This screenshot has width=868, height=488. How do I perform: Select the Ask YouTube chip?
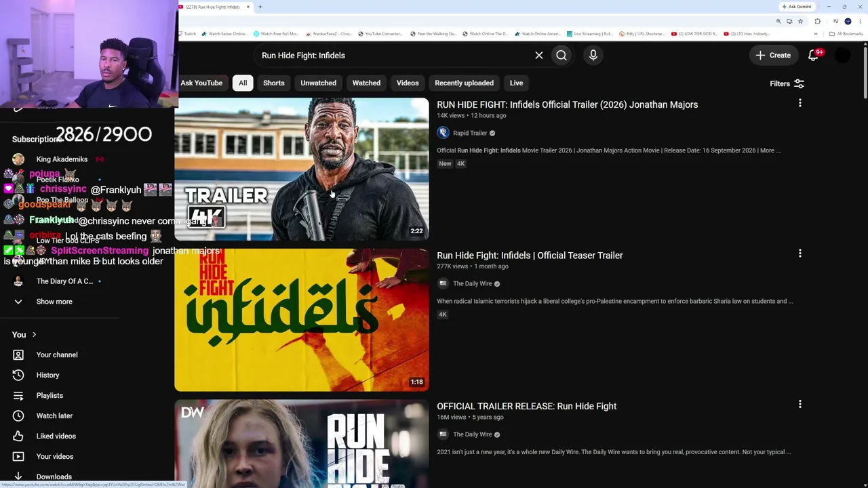click(201, 83)
